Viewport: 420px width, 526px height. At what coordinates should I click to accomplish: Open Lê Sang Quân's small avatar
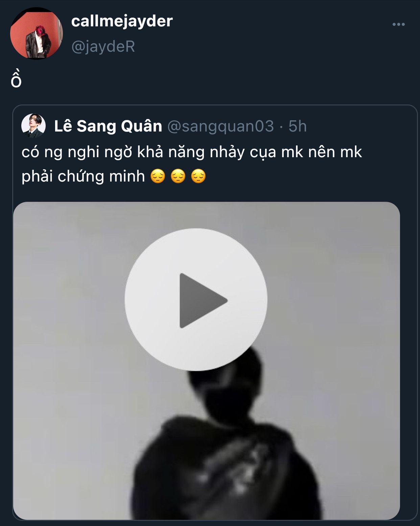click(33, 126)
